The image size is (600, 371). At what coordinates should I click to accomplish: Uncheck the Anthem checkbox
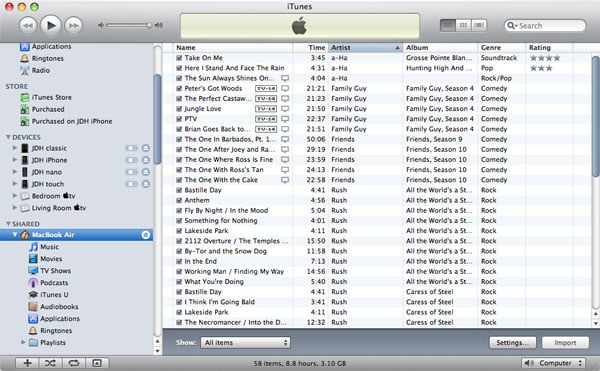(x=179, y=200)
